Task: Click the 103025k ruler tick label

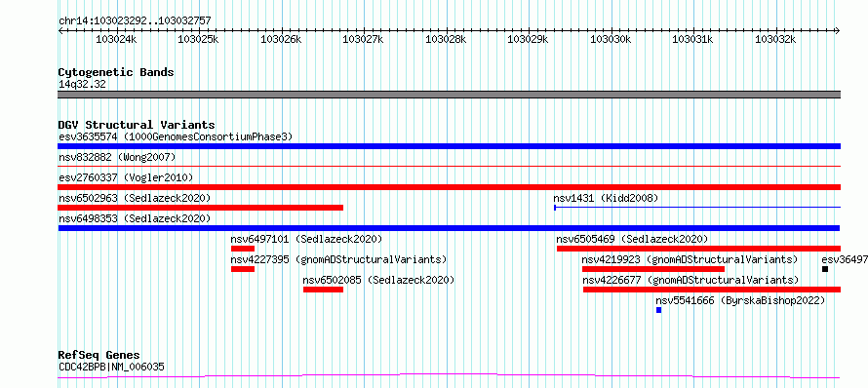Action: click(x=198, y=39)
